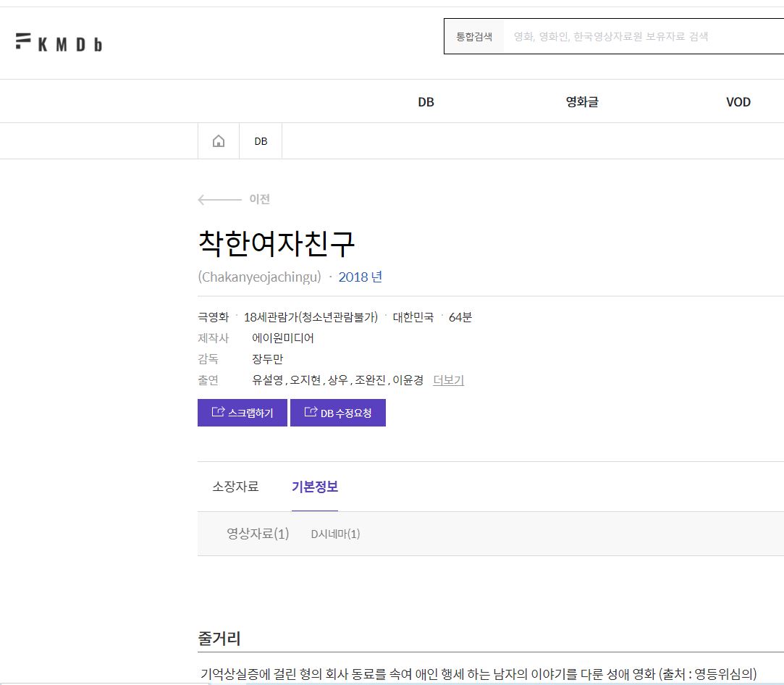Open cast member 유설영

[x=268, y=380]
